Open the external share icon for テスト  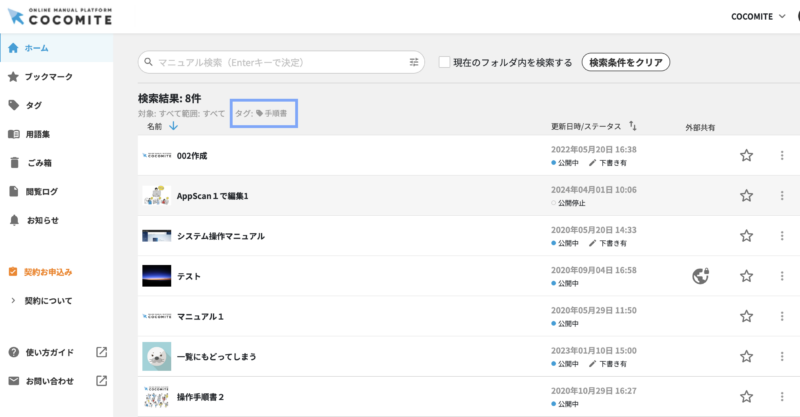[701, 275]
